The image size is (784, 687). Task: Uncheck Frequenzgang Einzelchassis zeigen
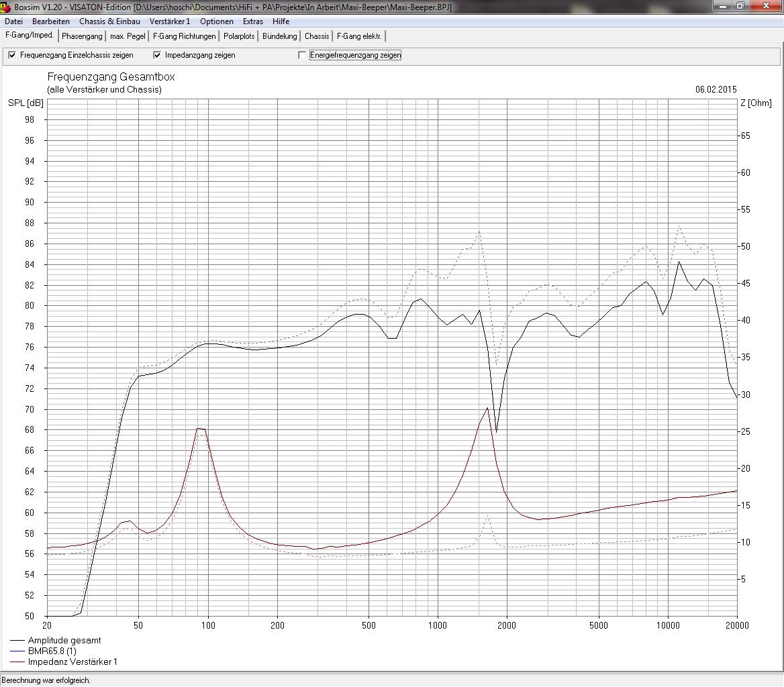click(12, 55)
